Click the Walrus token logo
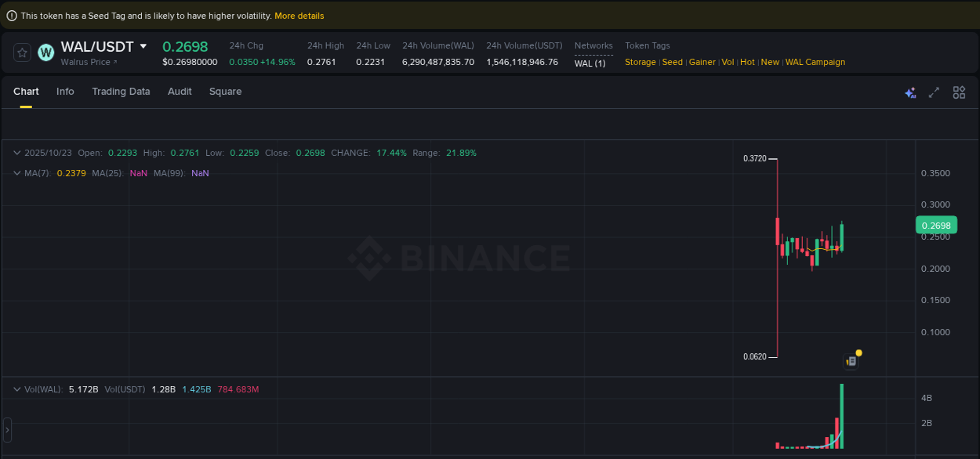This screenshot has height=459, width=980. tap(45, 52)
